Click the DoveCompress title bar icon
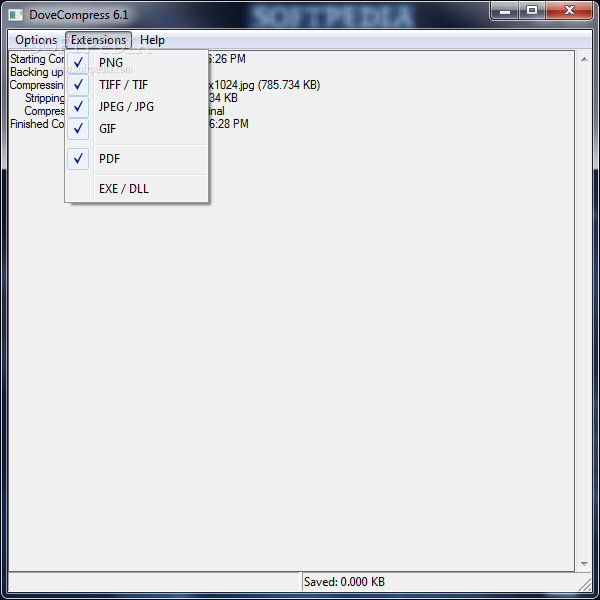The height and width of the screenshot is (600, 600). [x=15, y=15]
